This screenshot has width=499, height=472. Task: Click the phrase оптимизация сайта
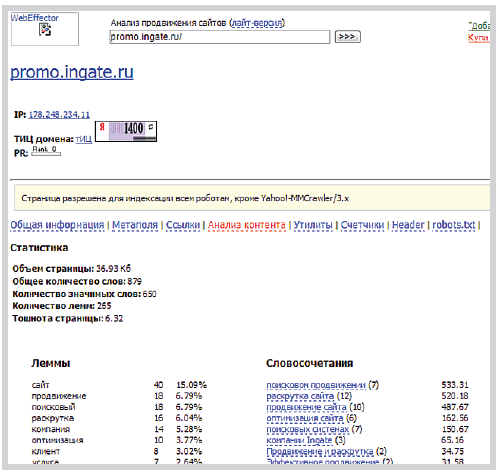point(305,418)
